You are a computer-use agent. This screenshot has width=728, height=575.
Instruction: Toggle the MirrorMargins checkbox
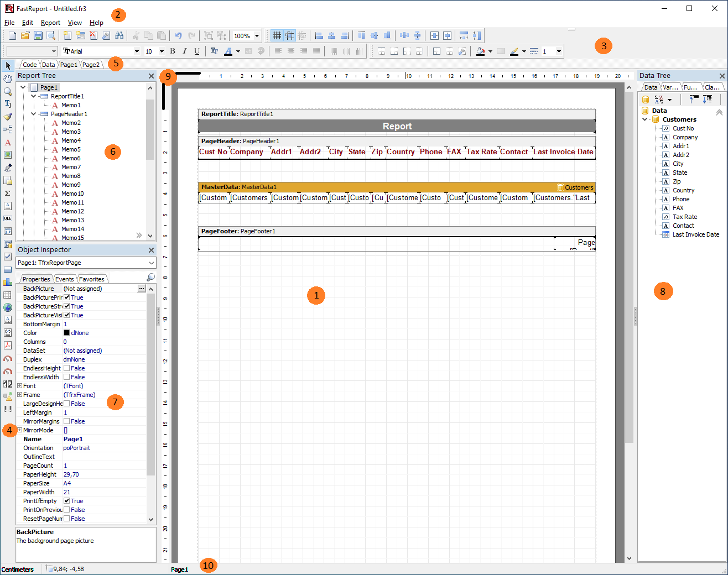66,421
